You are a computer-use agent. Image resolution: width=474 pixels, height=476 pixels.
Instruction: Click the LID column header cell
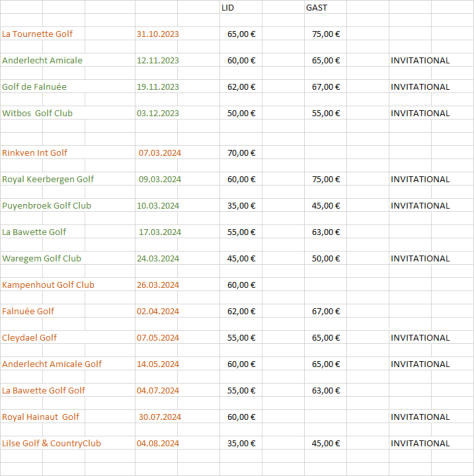point(228,8)
